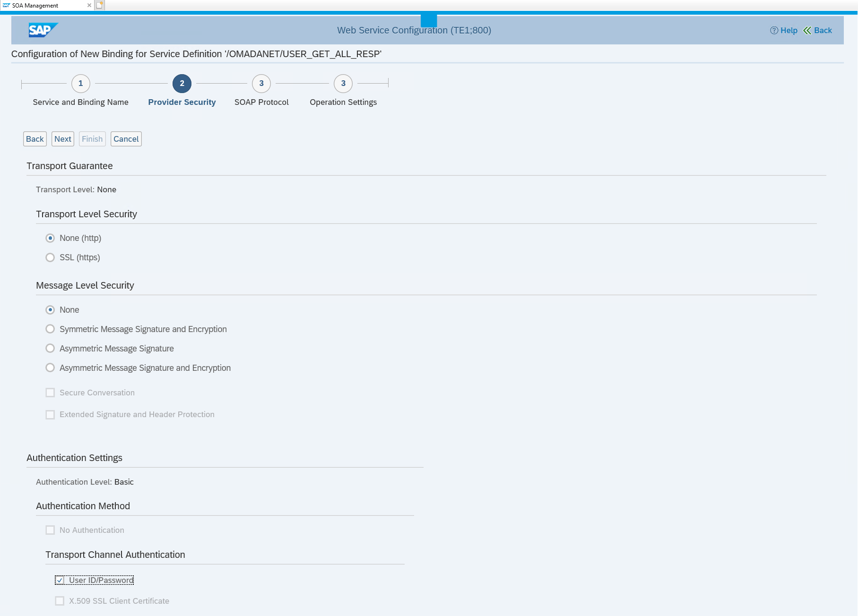
Task: Toggle X.509 SSL Client Certificate checkbox
Action: point(60,601)
